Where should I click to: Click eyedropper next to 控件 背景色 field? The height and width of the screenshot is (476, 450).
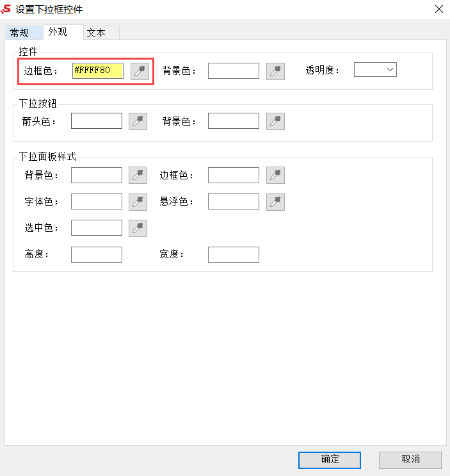coord(275,71)
